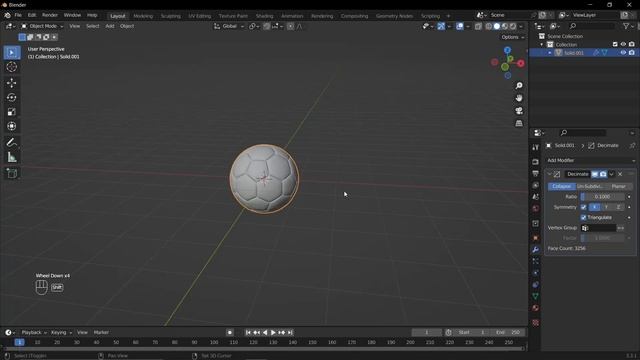Remove the Decimate modifier
Image resolution: width=640 pixels, height=360 pixels.
620,174
